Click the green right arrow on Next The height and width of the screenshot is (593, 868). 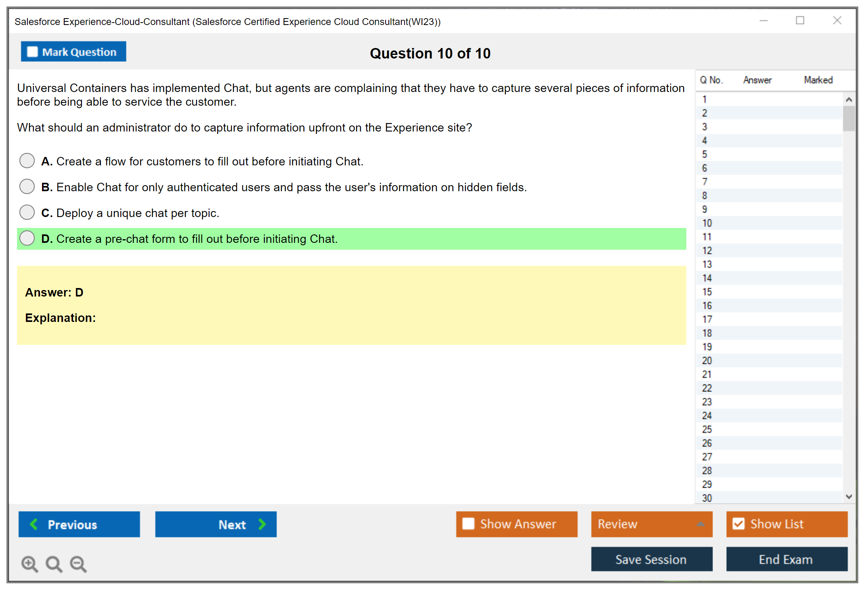pos(262,524)
